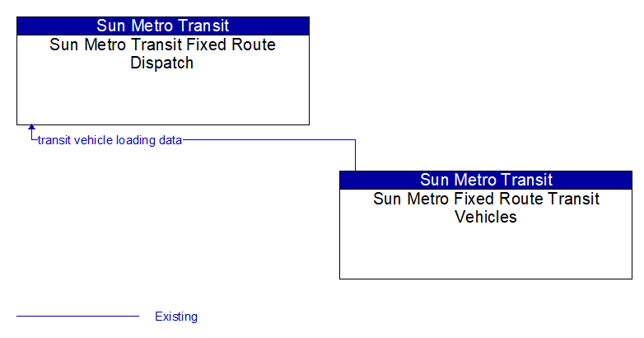Image resolution: width=644 pixels, height=338 pixels.
Task: Click the blue legend line sample
Action: tap(77, 317)
